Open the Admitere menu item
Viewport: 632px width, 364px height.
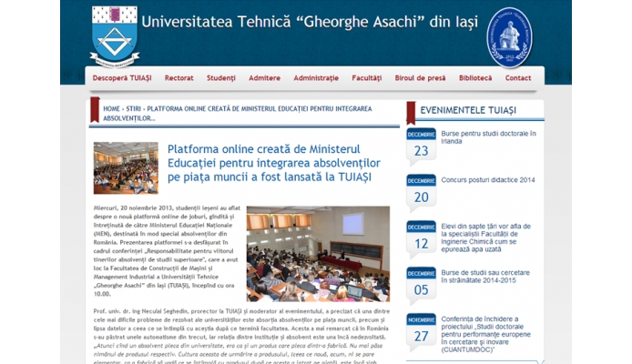264,78
